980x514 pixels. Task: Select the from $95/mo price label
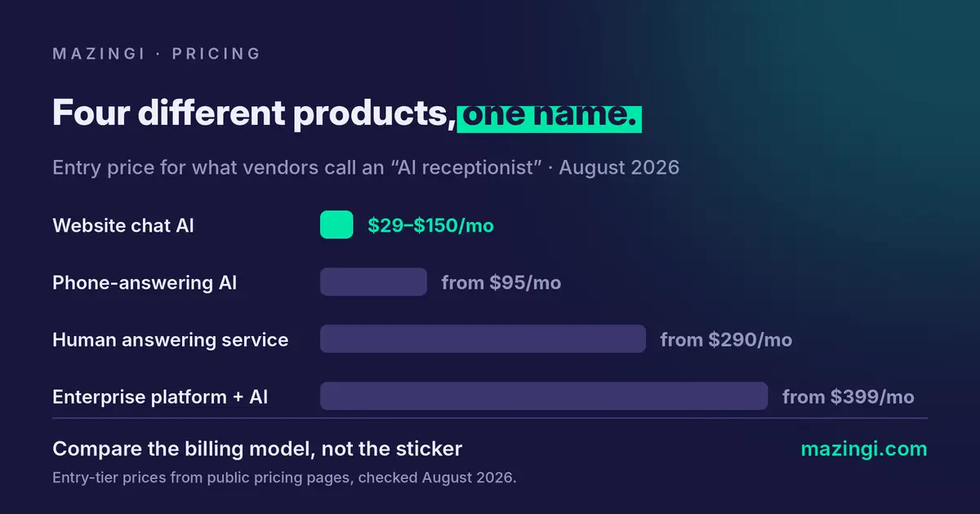coord(501,283)
